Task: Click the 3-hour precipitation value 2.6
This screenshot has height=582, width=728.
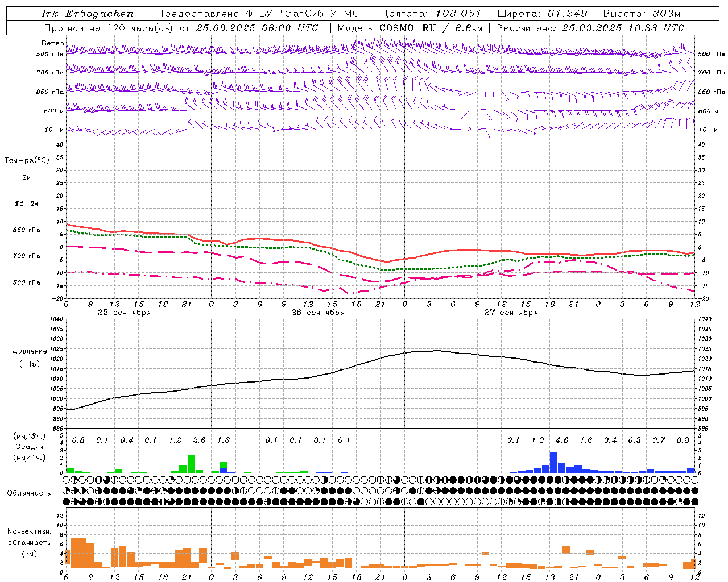Action: coord(199,440)
